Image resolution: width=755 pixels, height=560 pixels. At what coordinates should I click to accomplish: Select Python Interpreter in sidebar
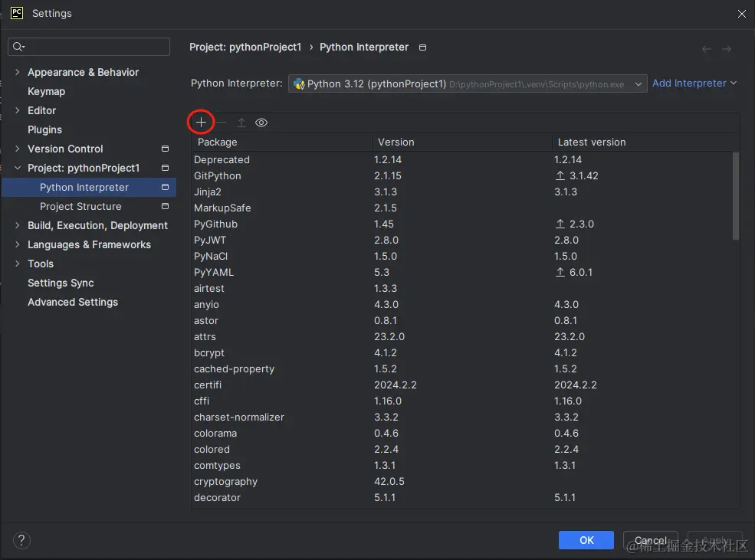tap(89, 187)
